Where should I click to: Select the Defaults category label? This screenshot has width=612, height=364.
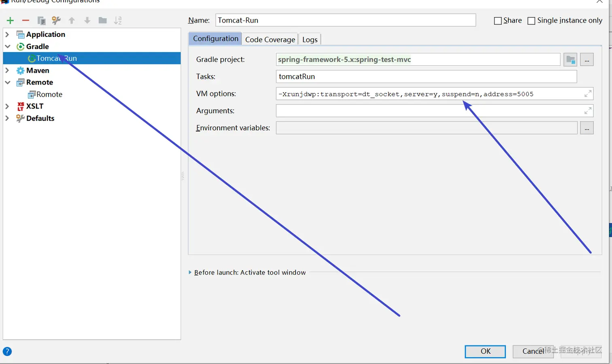40,118
